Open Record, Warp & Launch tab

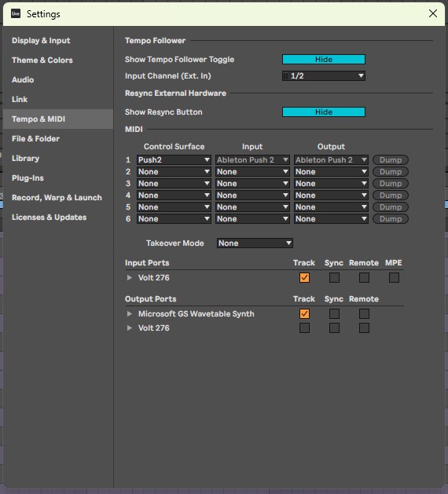pyautogui.click(x=57, y=198)
